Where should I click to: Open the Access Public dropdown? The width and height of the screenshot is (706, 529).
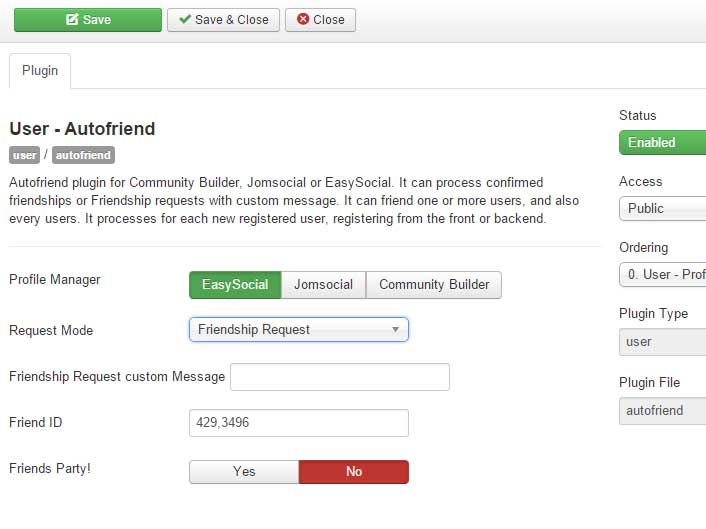[662, 208]
